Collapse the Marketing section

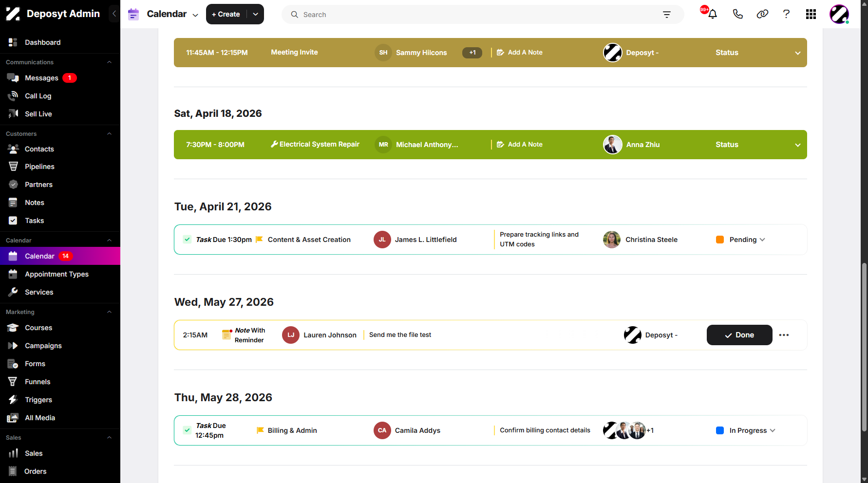[109, 312]
